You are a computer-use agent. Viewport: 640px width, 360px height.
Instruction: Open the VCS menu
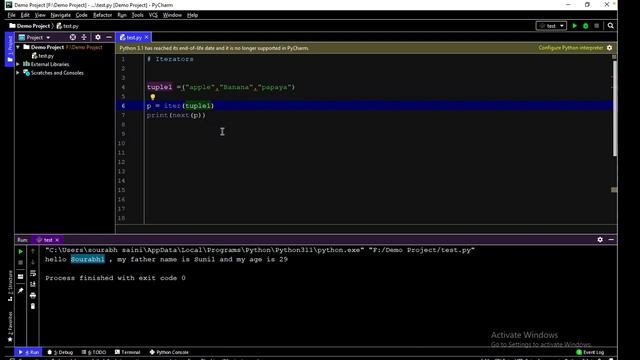click(x=153, y=15)
